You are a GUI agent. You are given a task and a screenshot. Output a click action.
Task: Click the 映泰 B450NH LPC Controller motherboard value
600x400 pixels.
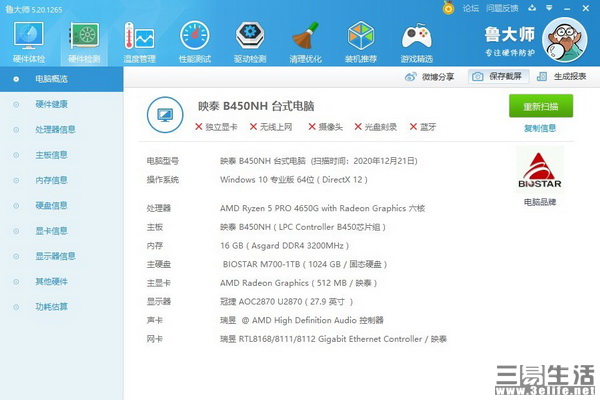[x=303, y=227]
